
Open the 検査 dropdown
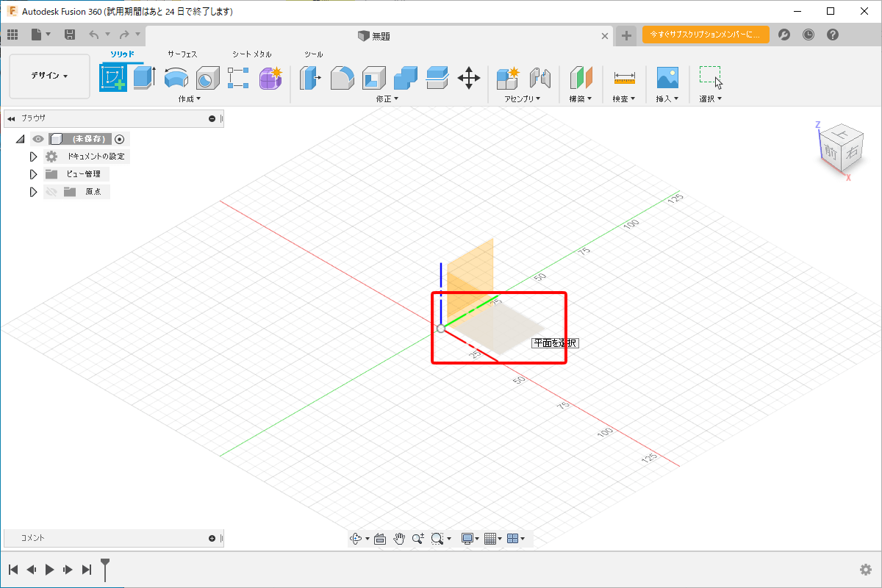(x=625, y=98)
